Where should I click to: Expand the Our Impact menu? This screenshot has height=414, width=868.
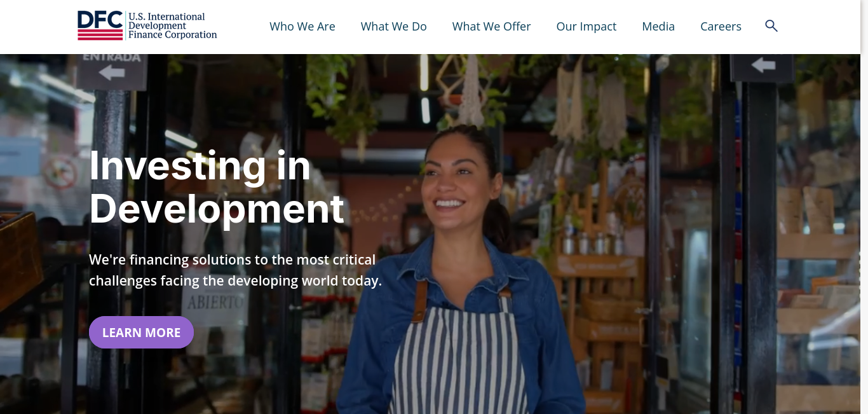(x=587, y=27)
